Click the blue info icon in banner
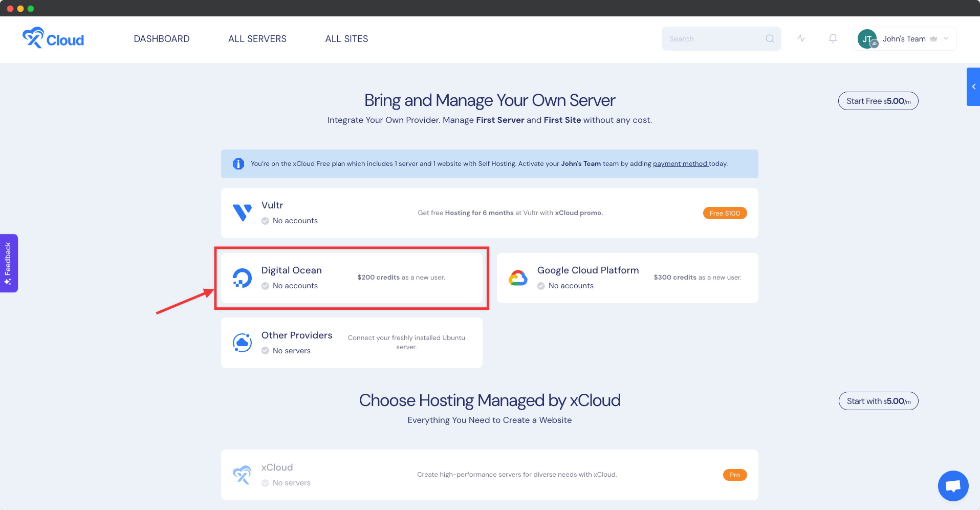Screen dimensions: 980x510 [x=238, y=164]
